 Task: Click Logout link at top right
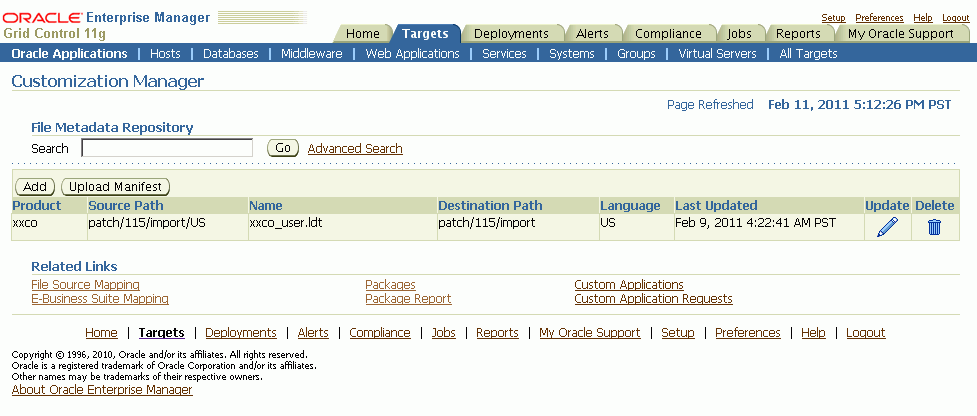(956, 18)
